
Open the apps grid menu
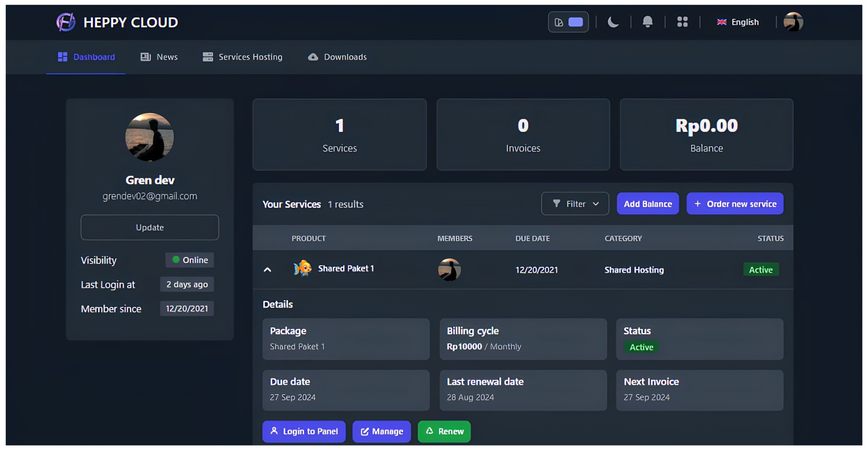pyautogui.click(x=682, y=22)
